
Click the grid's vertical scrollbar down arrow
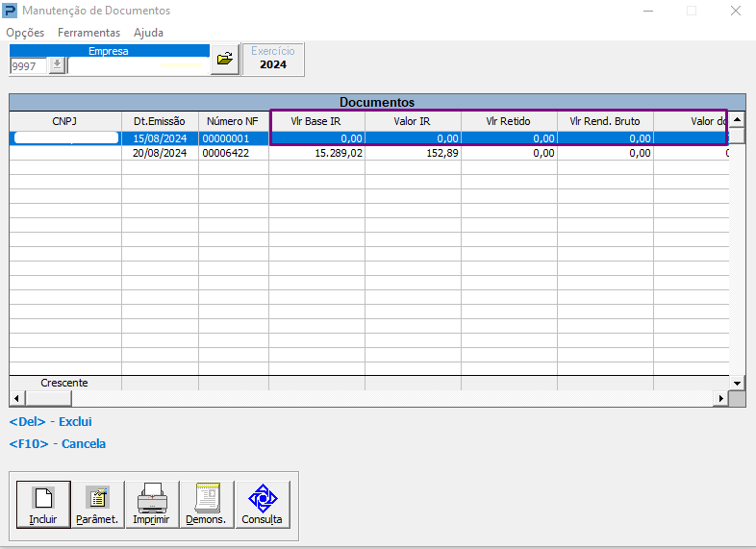point(737,383)
